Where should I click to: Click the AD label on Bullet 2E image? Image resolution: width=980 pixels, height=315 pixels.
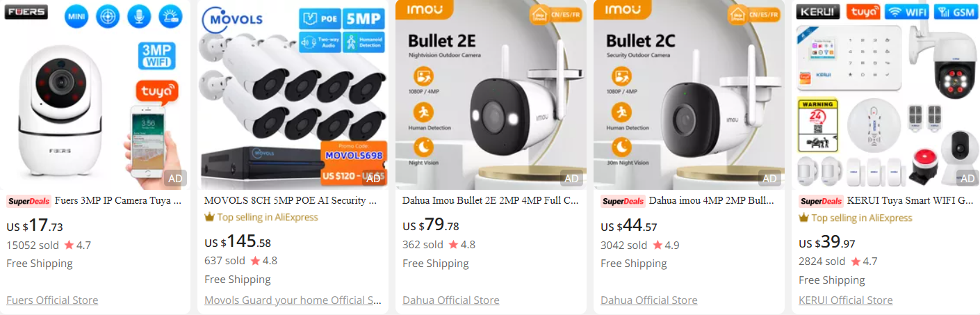pyautogui.click(x=571, y=179)
